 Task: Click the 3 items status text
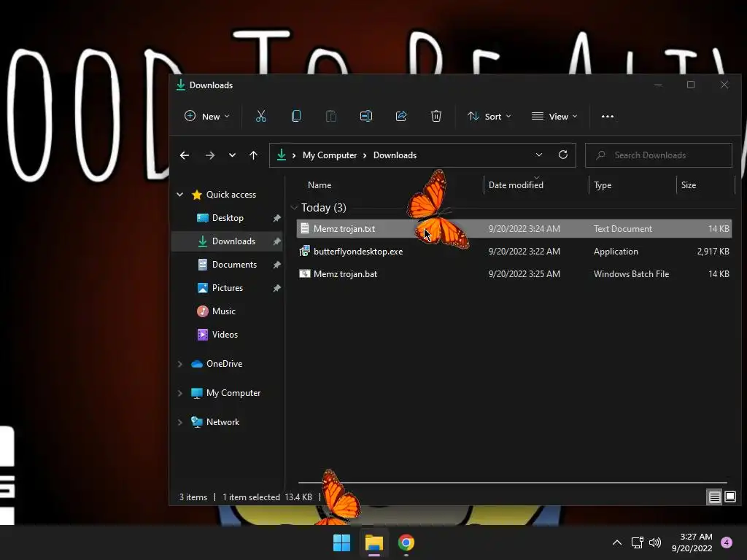pyautogui.click(x=193, y=497)
